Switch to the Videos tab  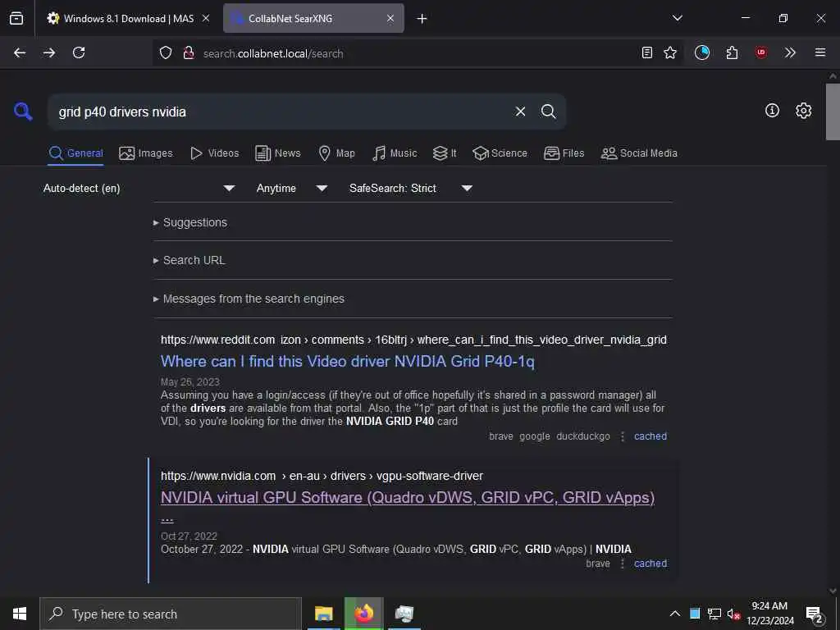tap(214, 153)
